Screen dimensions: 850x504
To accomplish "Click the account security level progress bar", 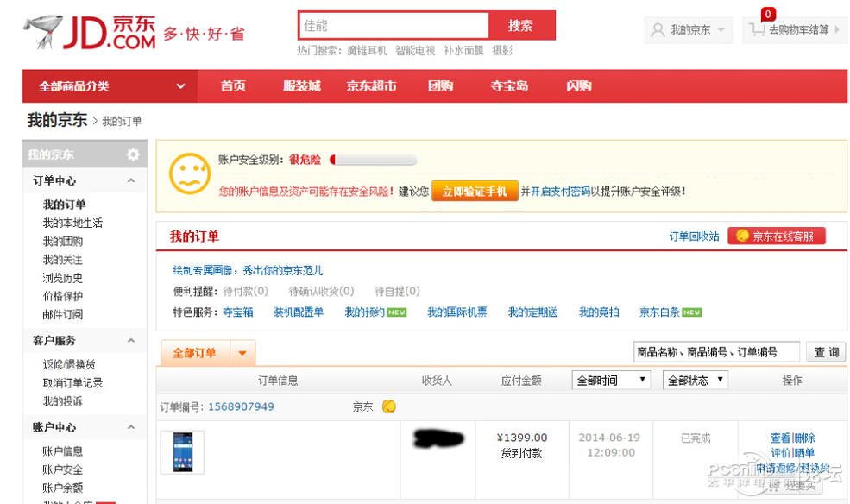I will (x=374, y=160).
